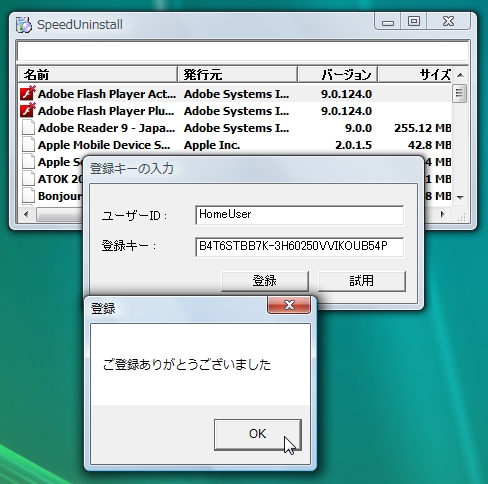Click the horizontal scrollbar left arrow
The width and height of the screenshot is (488, 484).
click(x=26, y=214)
